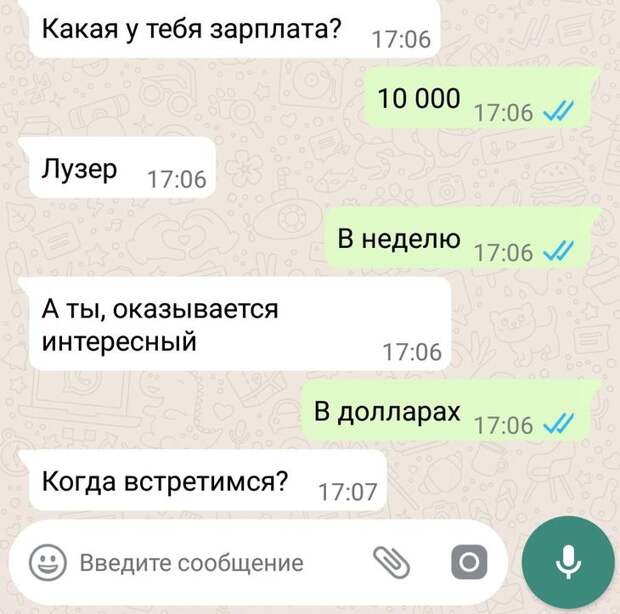Tap the 17:06 time on 'В долларах'
The width and height of the screenshot is (620, 614).
pyautogui.click(x=504, y=425)
